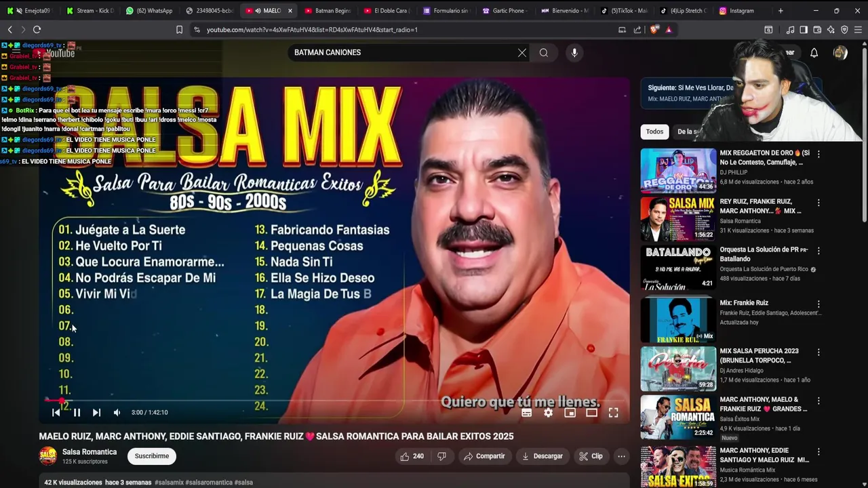Bookmark this page in browser toolbar

pyautogui.click(x=179, y=30)
